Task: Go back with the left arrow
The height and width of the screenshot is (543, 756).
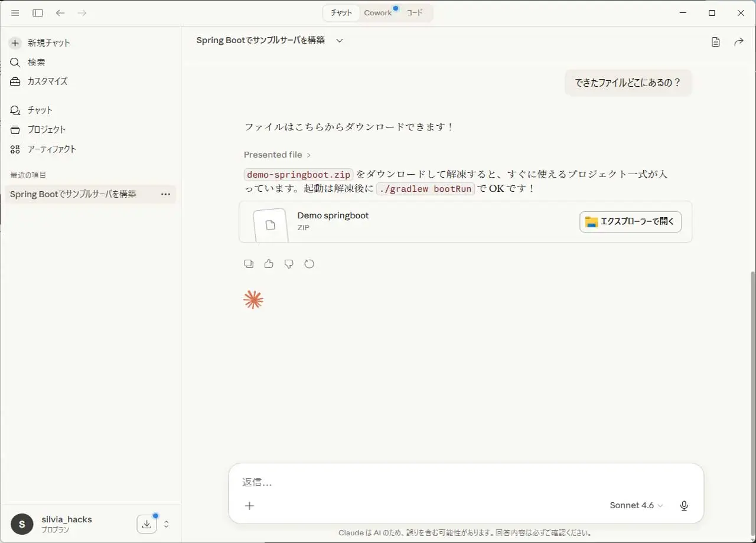Action: pos(60,13)
